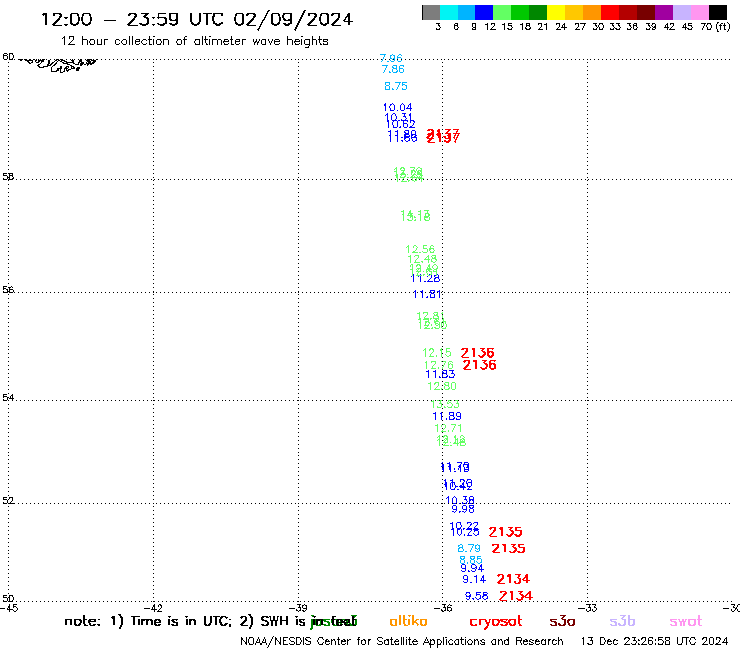Select the subtitle '12 hour collection of altimeter wave heights'
Screen dimensions: 740x650
pos(194,41)
